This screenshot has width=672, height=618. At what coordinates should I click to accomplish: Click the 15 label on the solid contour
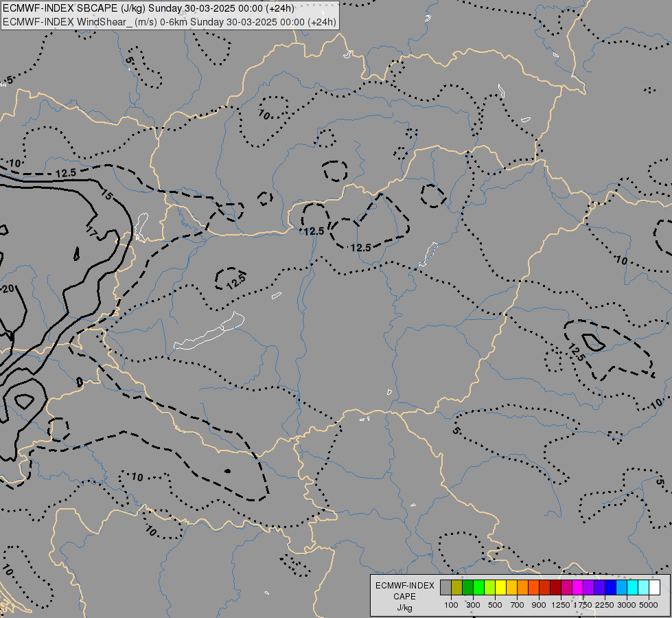pos(106,195)
